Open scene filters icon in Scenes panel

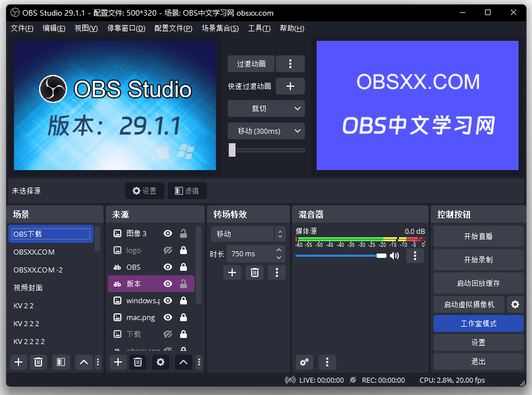coord(61,363)
